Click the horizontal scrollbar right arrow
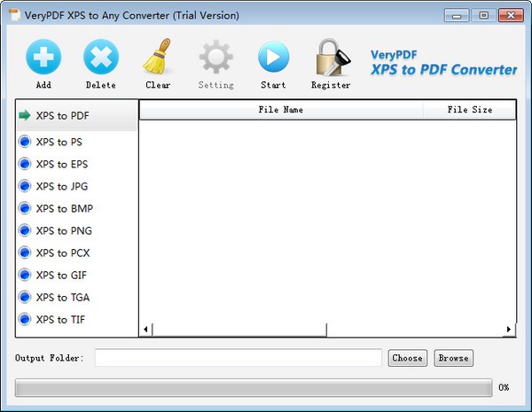Image resolution: width=532 pixels, height=412 pixels. (x=509, y=330)
